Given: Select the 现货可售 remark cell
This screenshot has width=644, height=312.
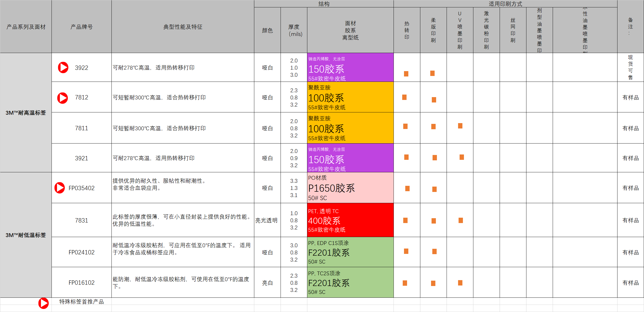Looking at the screenshot, I should [630, 67].
